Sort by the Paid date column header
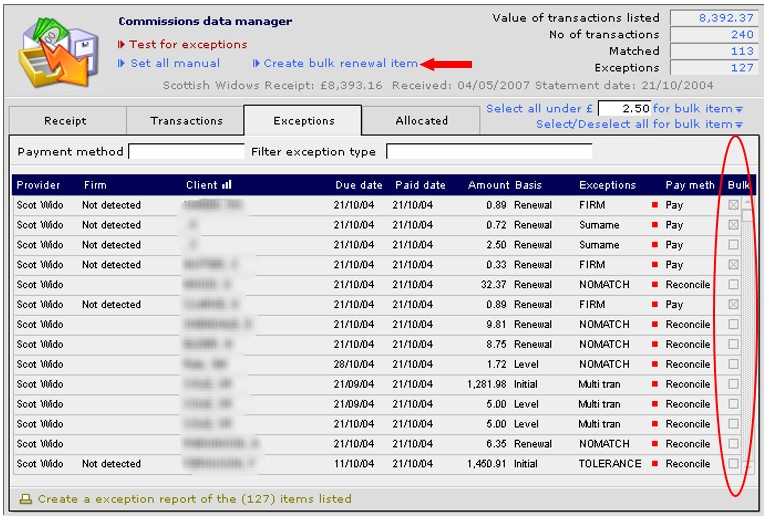Viewport: 769px width, 521px height. [x=420, y=185]
